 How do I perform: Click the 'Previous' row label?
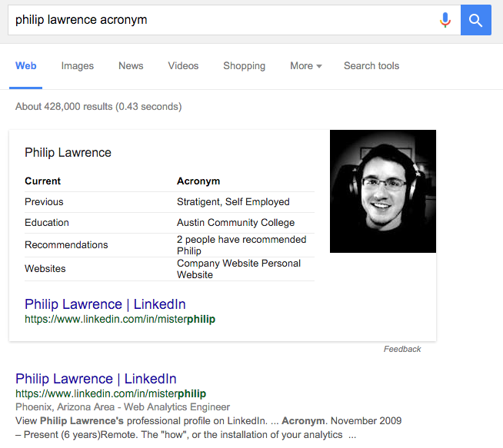tap(44, 202)
